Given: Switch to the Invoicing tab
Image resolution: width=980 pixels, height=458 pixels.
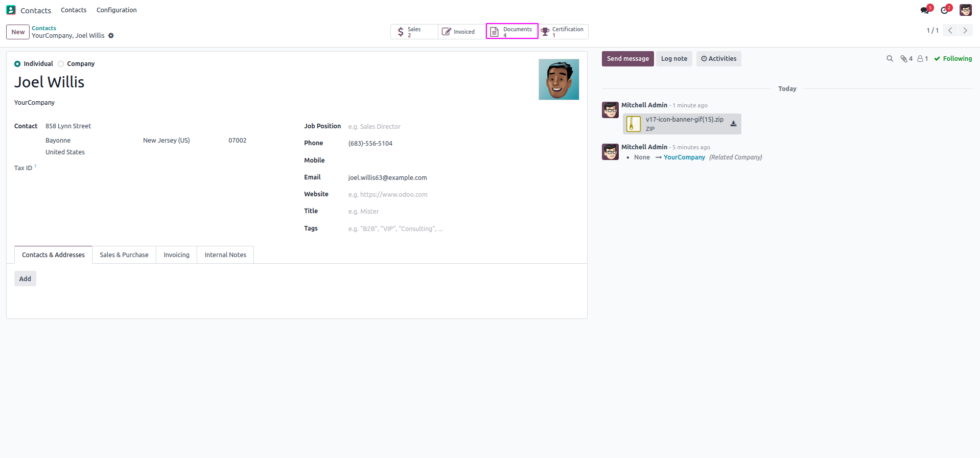Looking at the screenshot, I should 176,255.
